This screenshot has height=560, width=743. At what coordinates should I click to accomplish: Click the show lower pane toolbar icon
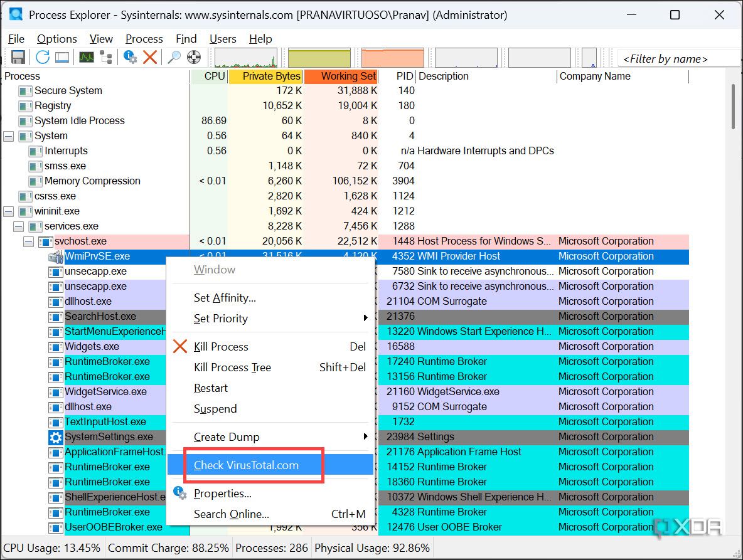[62, 57]
